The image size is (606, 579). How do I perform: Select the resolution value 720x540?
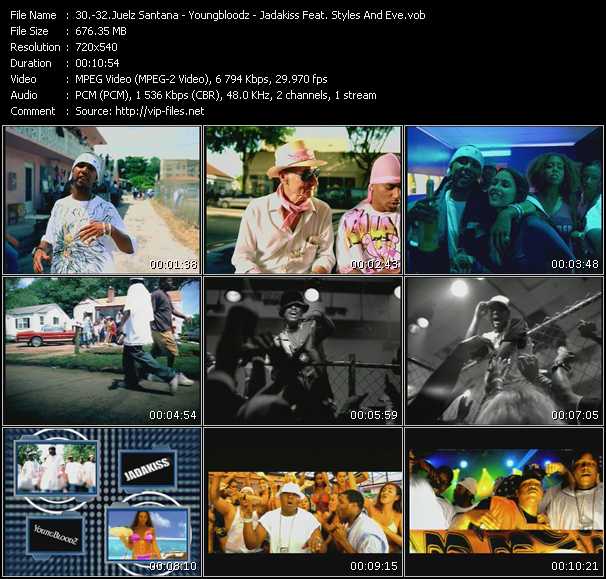click(x=96, y=47)
